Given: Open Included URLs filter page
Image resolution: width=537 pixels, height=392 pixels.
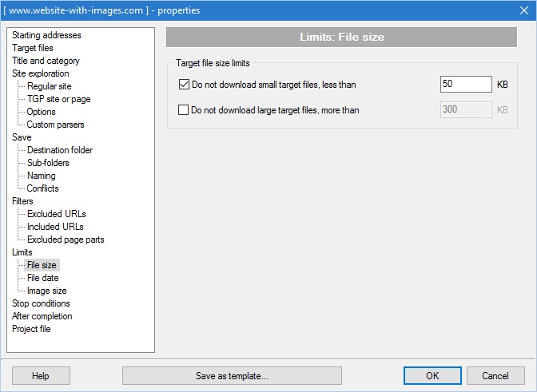Looking at the screenshot, I should [x=55, y=227].
